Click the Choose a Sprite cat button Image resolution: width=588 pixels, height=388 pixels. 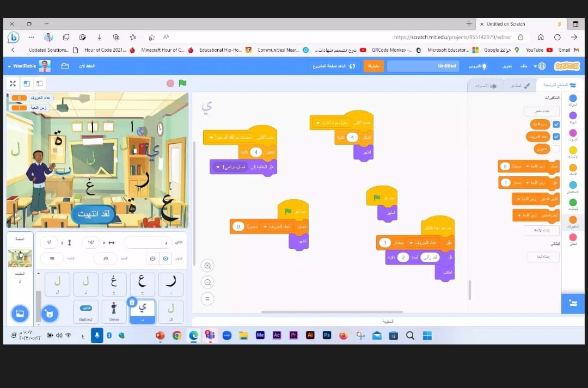pyautogui.click(x=50, y=313)
